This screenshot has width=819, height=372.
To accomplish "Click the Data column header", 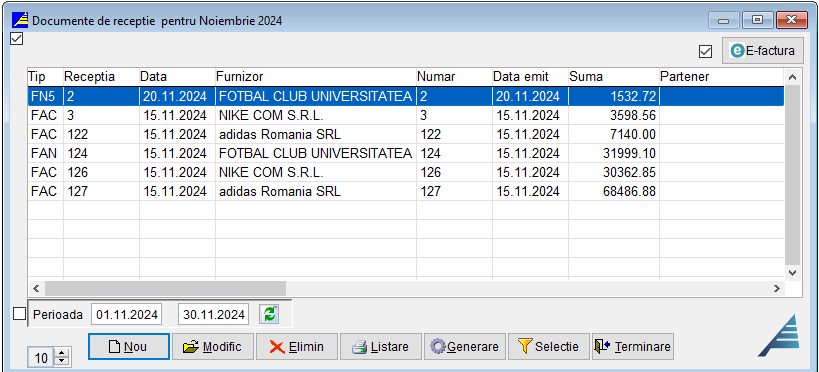I will point(177,77).
